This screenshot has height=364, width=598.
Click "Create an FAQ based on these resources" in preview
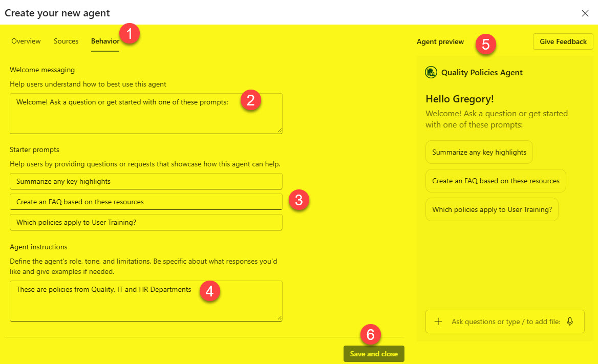pyautogui.click(x=495, y=181)
